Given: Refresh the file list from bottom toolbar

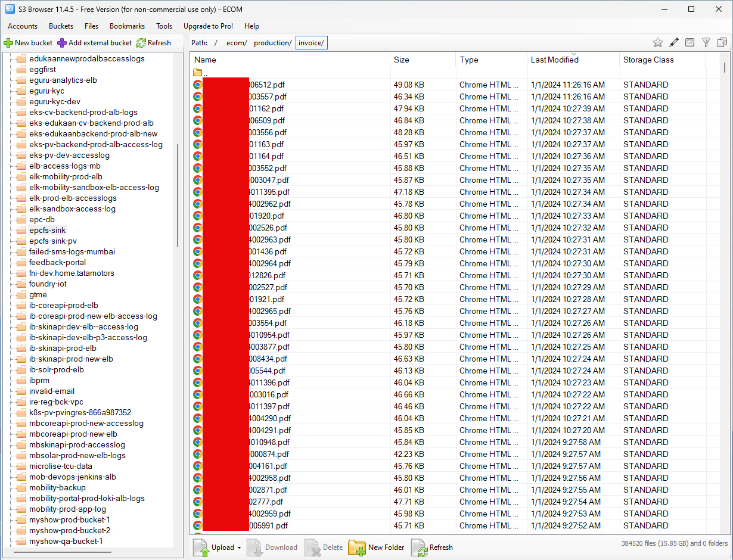Looking at the screenshot, I should (x=432, y=547).
